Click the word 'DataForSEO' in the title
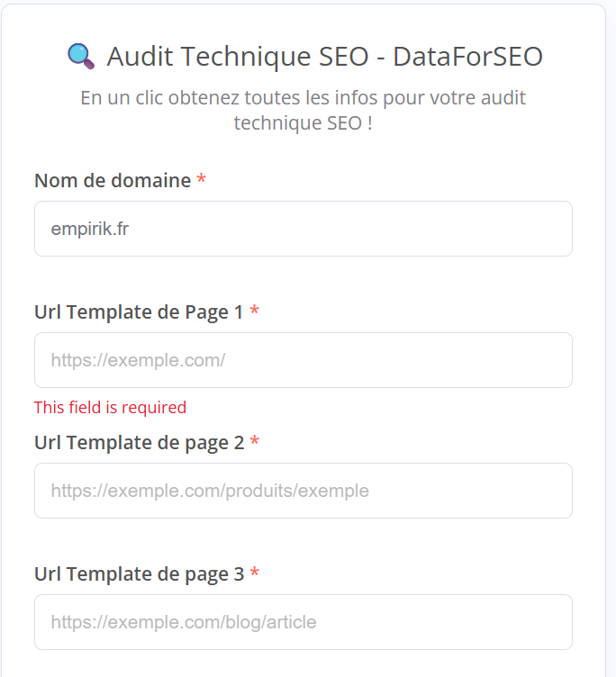616x677 pixels. coord(467,57)
